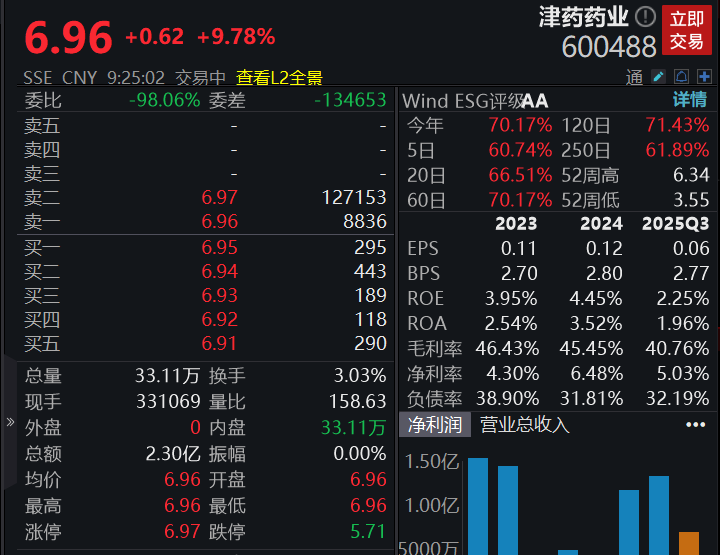Expand the left panel with double-arrow
Viewport: 720px width, 555px height.
[x=10, y=421]
